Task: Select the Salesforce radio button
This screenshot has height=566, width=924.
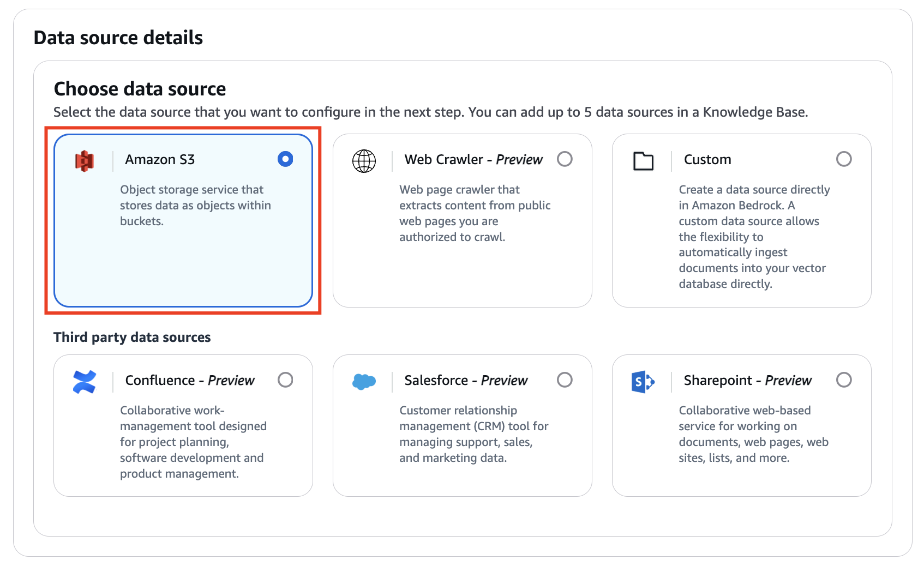Action: coord(565,380)
